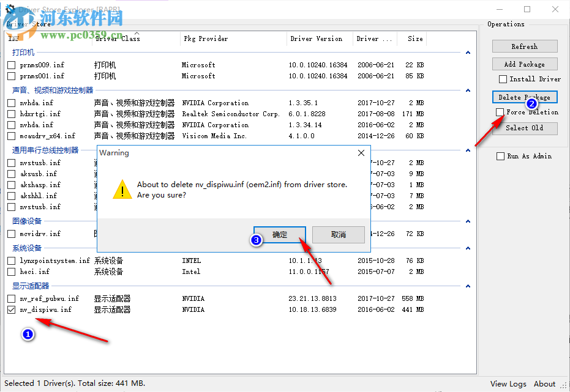
Task: Enable Run As Admin
Action: pyautogui.click(x=500, y=156)
